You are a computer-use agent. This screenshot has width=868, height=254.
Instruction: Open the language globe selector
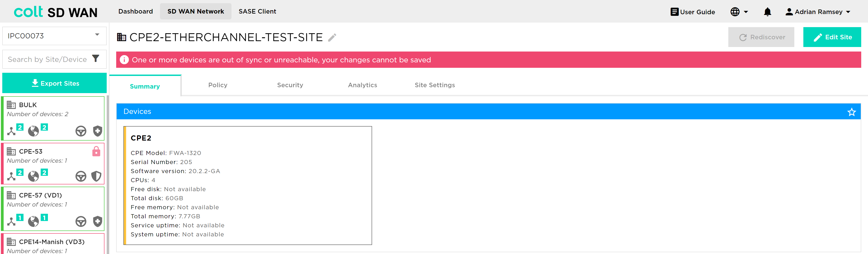[x=739, y=12]
